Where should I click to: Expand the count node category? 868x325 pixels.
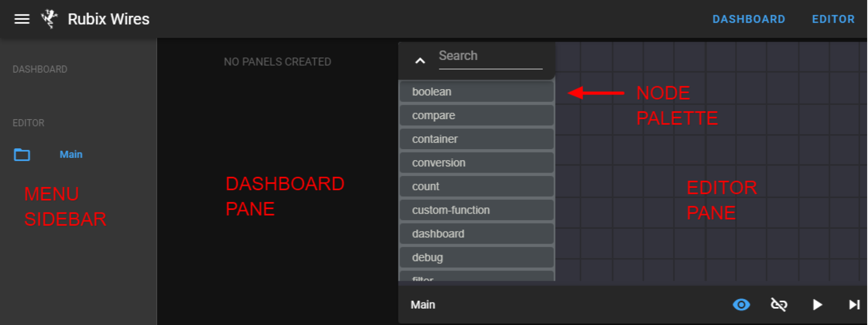[x=476, y=186]
